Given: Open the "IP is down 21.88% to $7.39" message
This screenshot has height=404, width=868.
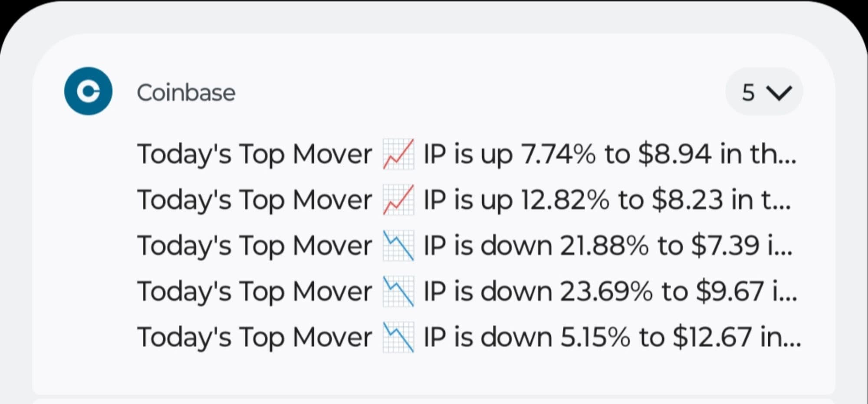Looking at the screenshot, I should [x=608, y=246].
